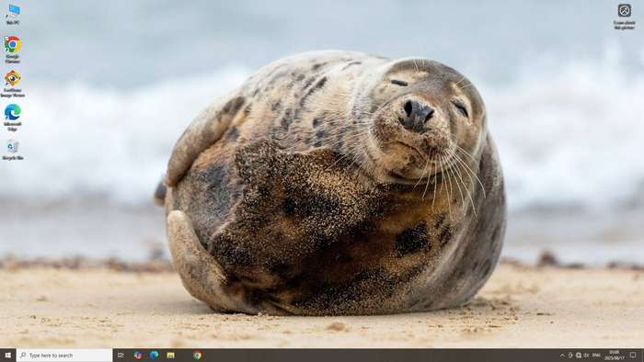
Task: Launch Copilot from the taskbar
Action: [x=138, y=355]
